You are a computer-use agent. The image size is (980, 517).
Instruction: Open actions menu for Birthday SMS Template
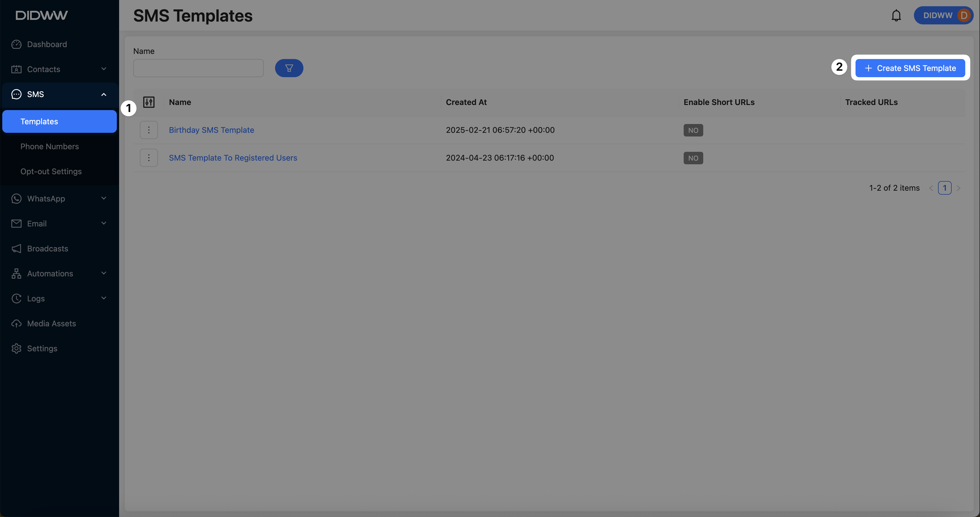[x=149, y=130]
